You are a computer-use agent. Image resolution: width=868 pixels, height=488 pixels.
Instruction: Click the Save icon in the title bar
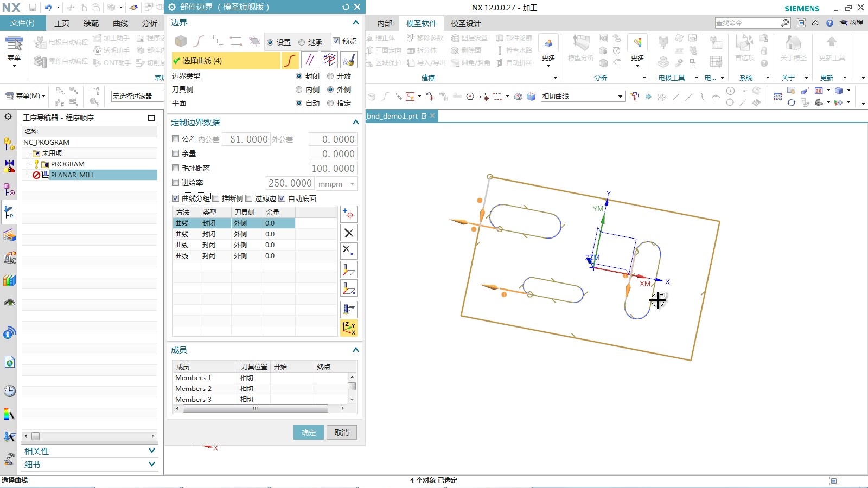33,8
